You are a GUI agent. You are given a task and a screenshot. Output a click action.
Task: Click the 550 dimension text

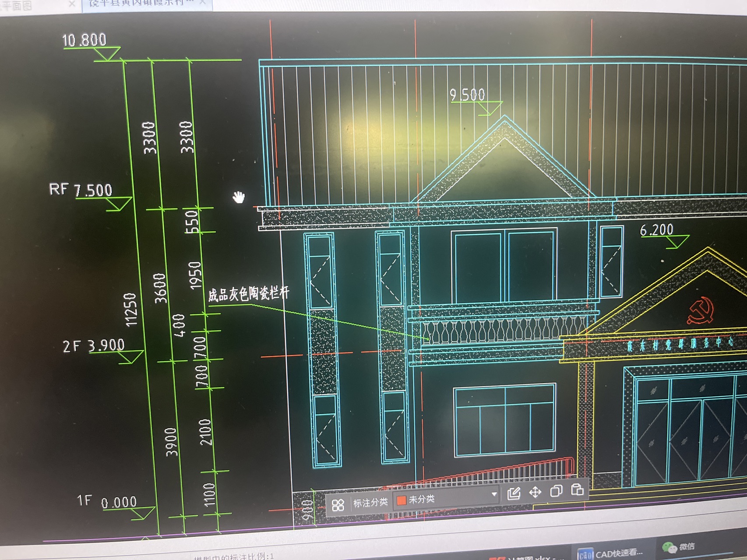[x=192, y=222]
